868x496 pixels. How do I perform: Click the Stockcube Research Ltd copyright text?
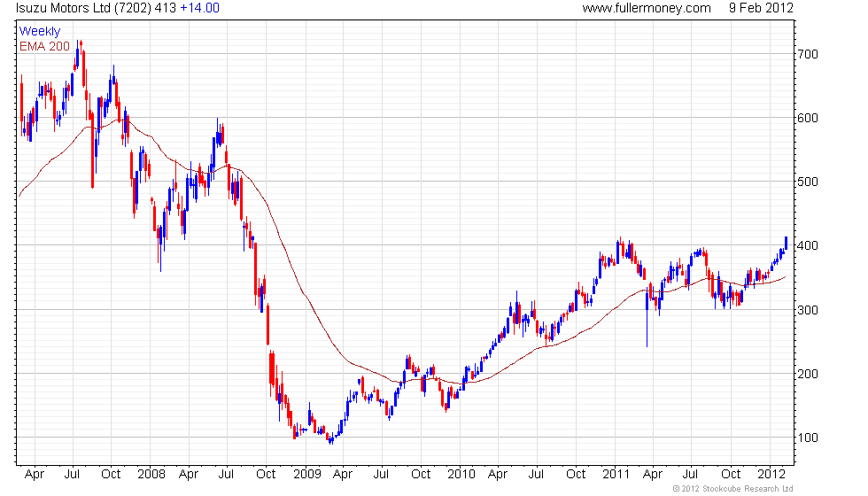[x=733, y=489]
